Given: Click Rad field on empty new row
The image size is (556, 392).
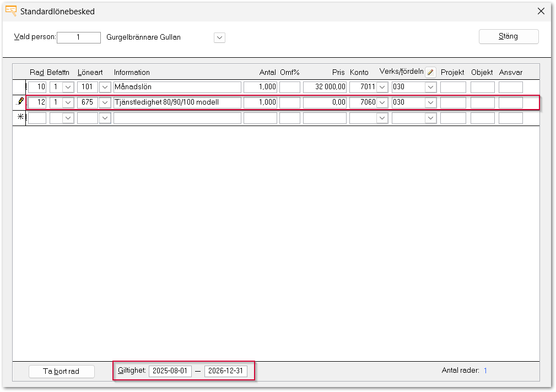Looking at the screenshot, I should 37,118.
